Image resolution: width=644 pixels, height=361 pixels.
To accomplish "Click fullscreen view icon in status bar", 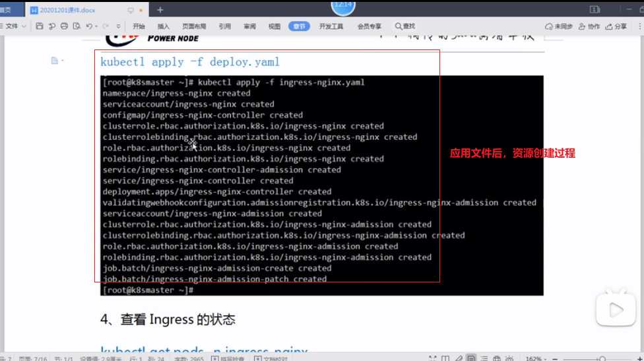I will click(432, 358).
